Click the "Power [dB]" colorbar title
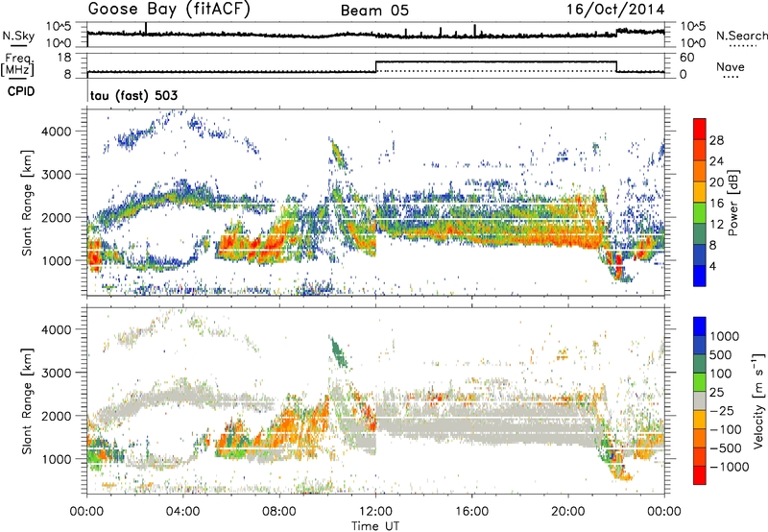 (x=732, y=203)
